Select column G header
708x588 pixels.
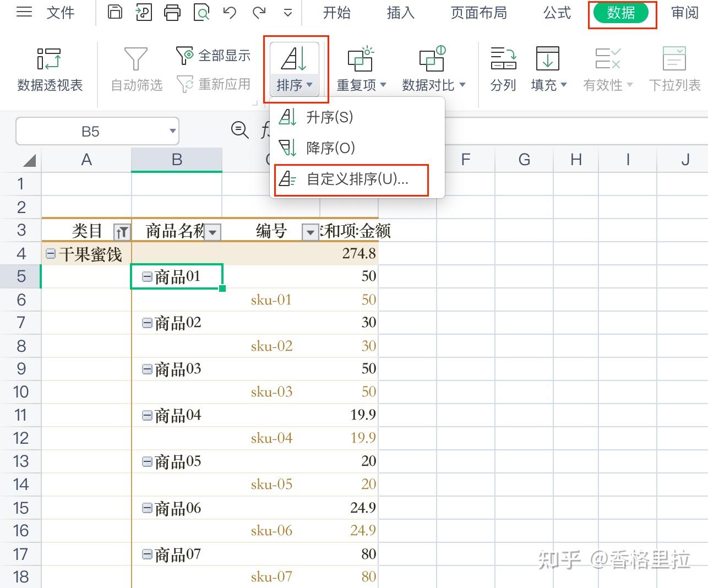tap(524, 160)
